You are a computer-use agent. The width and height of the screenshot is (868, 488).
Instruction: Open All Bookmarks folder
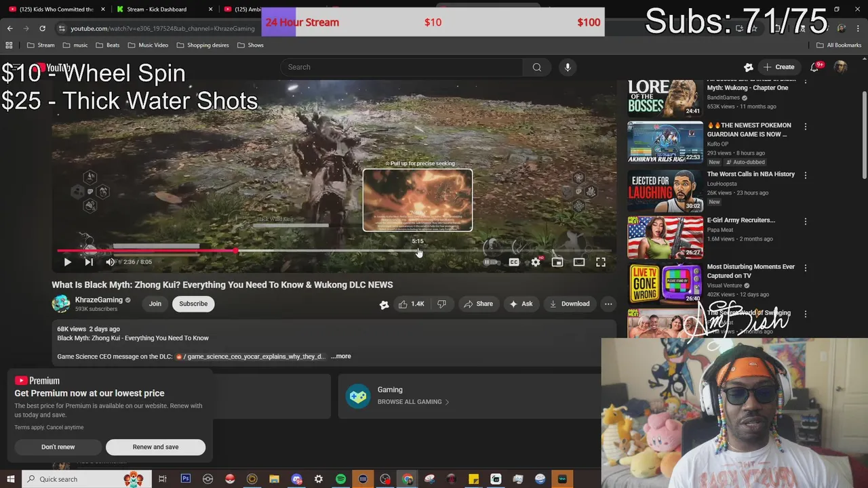coord(839,45)
